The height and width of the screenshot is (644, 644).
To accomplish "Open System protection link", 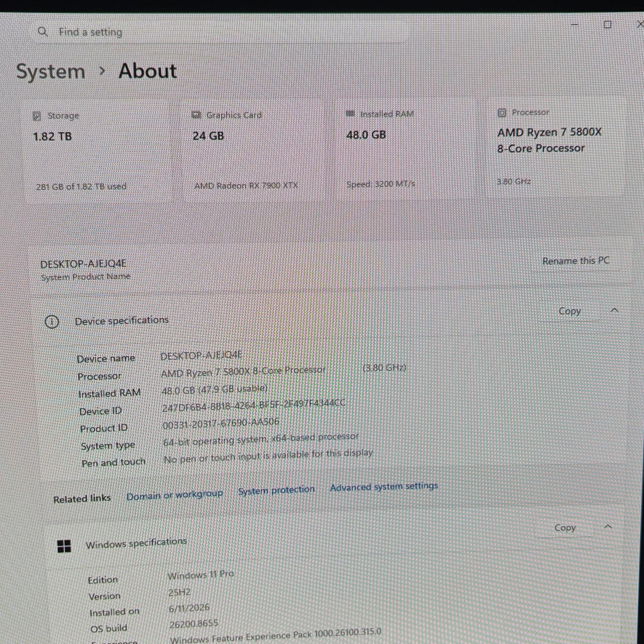I will coord(276,490).
